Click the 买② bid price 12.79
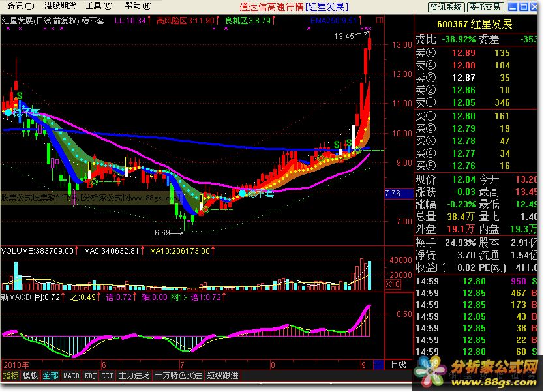 click(464, 129)
